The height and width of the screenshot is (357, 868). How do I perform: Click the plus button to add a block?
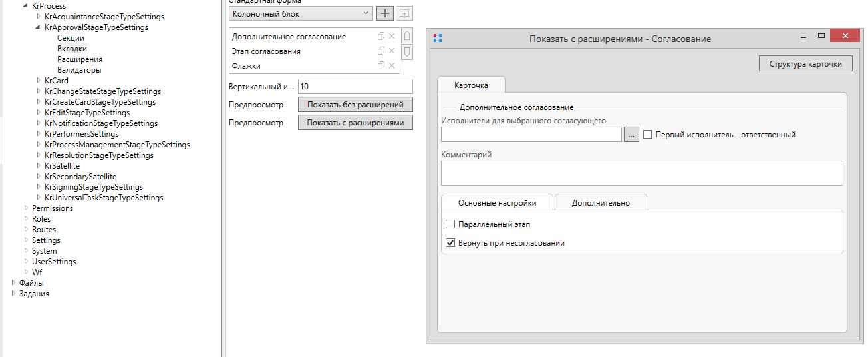point(385,13)
